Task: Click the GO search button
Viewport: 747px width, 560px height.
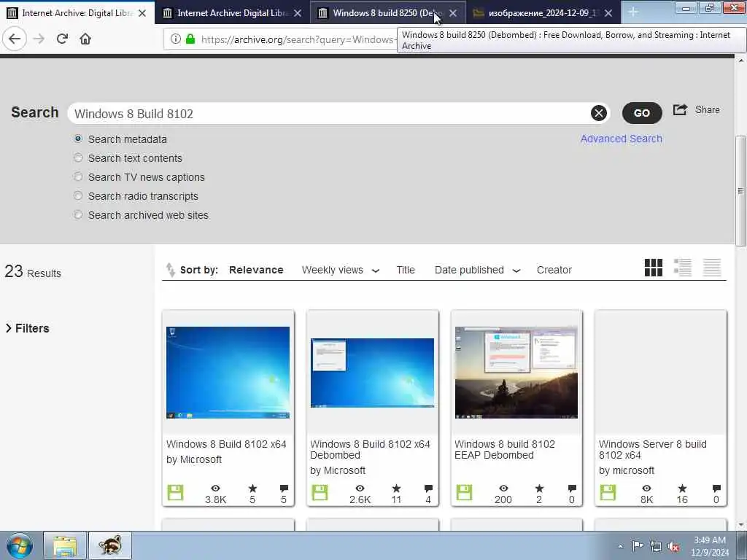Action: coord(642,113)
